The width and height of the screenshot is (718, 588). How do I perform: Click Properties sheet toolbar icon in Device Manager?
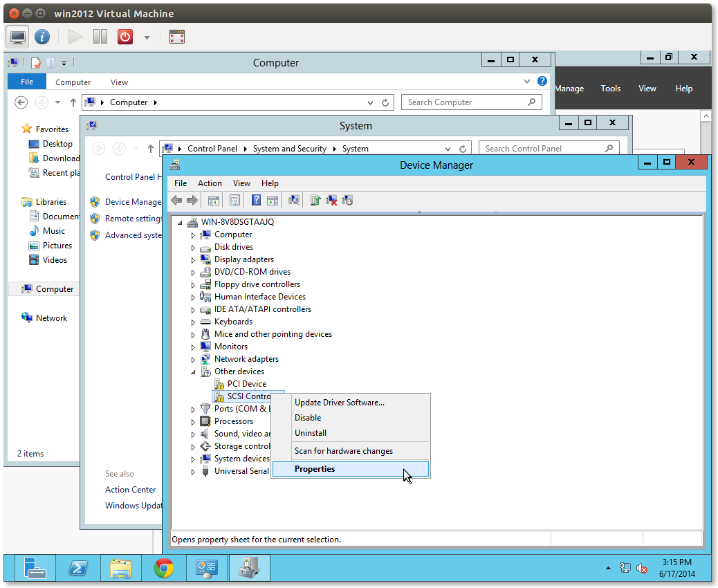(235, 201)
